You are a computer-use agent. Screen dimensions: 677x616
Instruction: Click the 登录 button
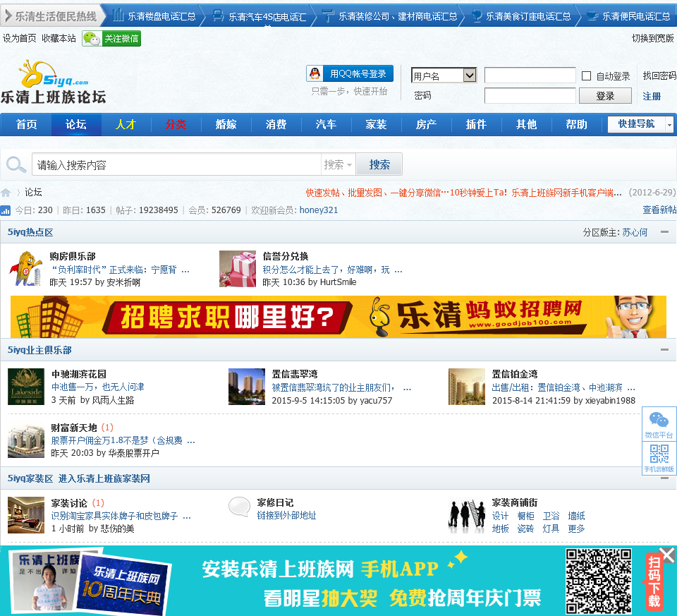[605, 96]
